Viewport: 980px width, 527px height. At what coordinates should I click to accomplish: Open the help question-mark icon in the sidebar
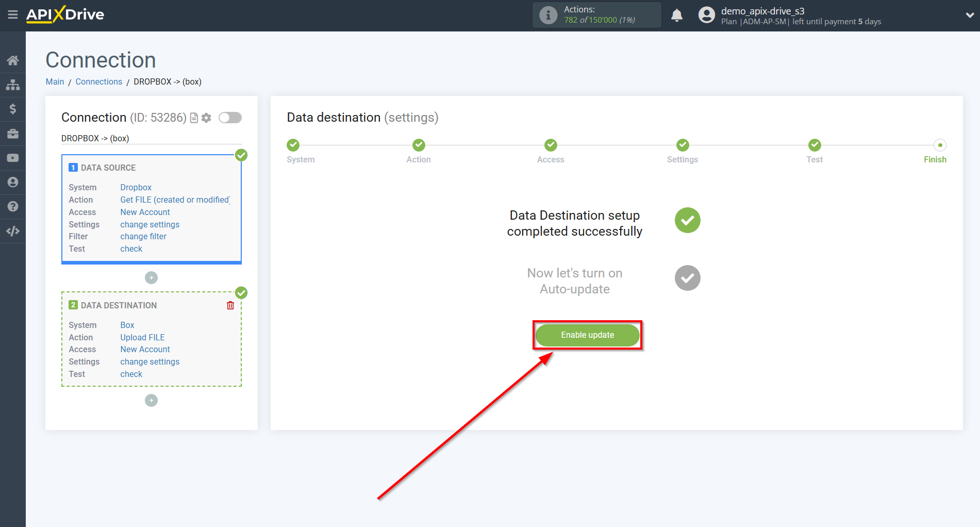coord(12,206)
